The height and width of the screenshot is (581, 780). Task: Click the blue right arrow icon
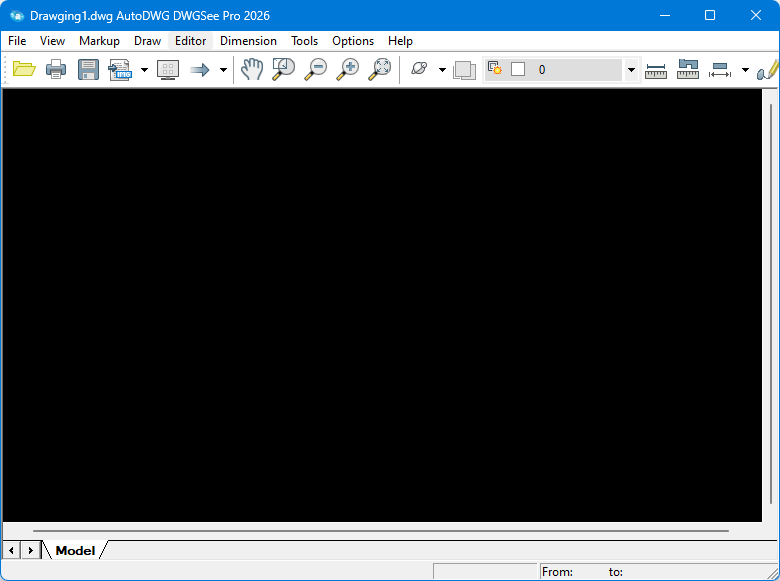pyautogui.click(x=199, y=69)
